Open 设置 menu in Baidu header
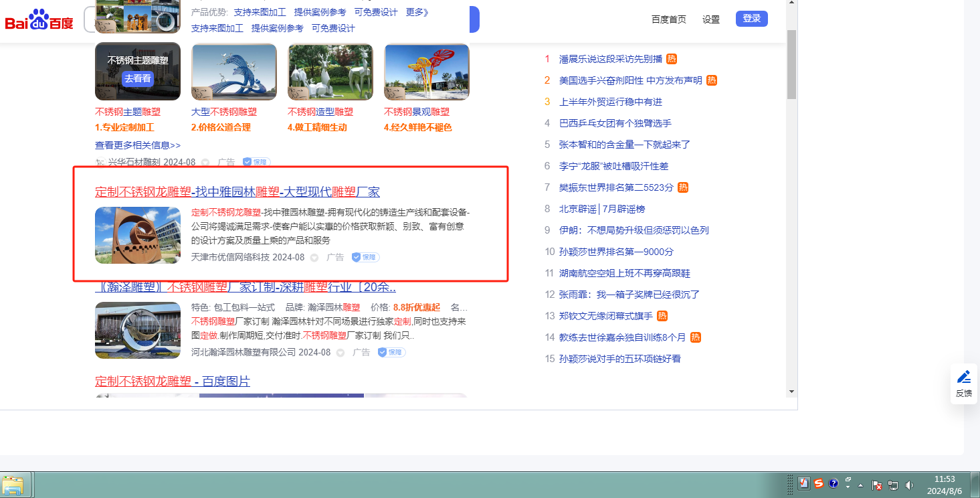The width and height of the screenshot is (980, 498). tap(711, 19)
